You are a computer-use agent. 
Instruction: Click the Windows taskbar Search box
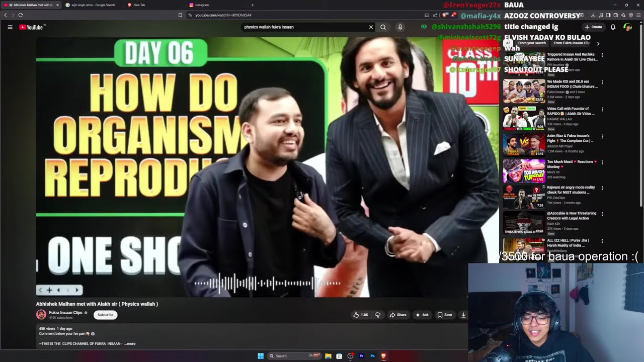294,356
